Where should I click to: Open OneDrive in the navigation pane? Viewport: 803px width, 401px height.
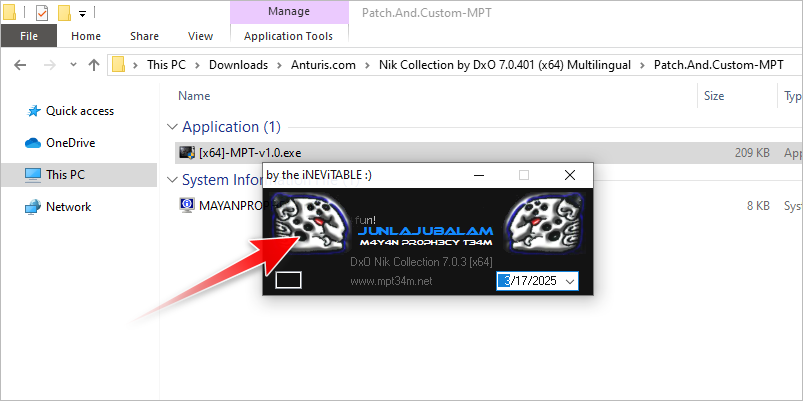[70, 143]
